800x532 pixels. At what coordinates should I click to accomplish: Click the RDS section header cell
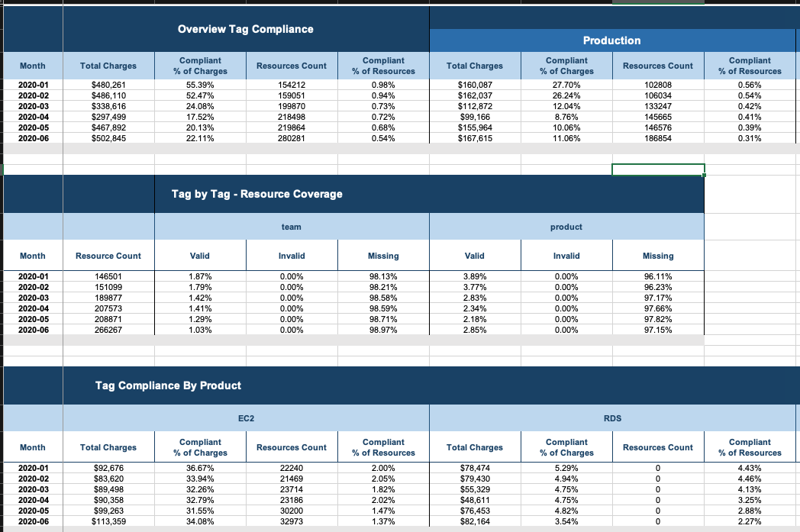(613, 418)
